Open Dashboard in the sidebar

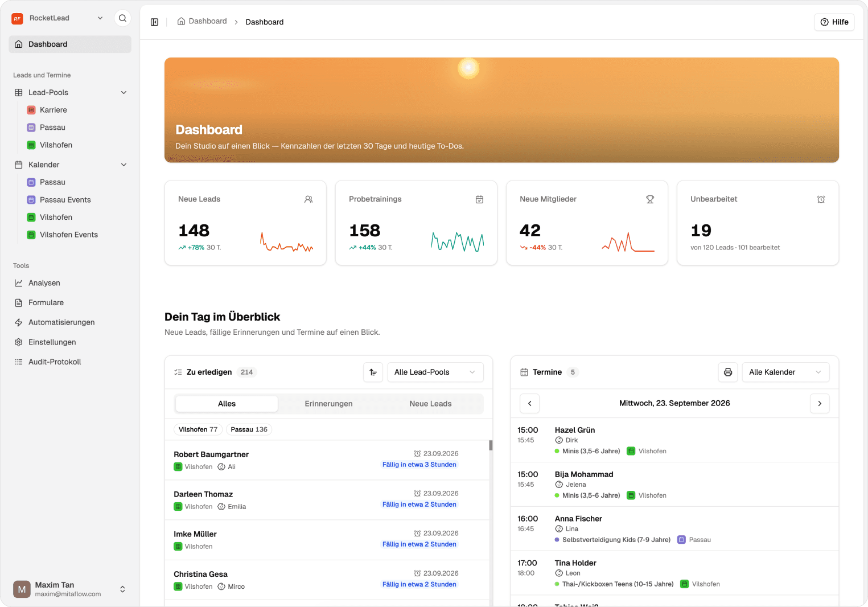70,44
